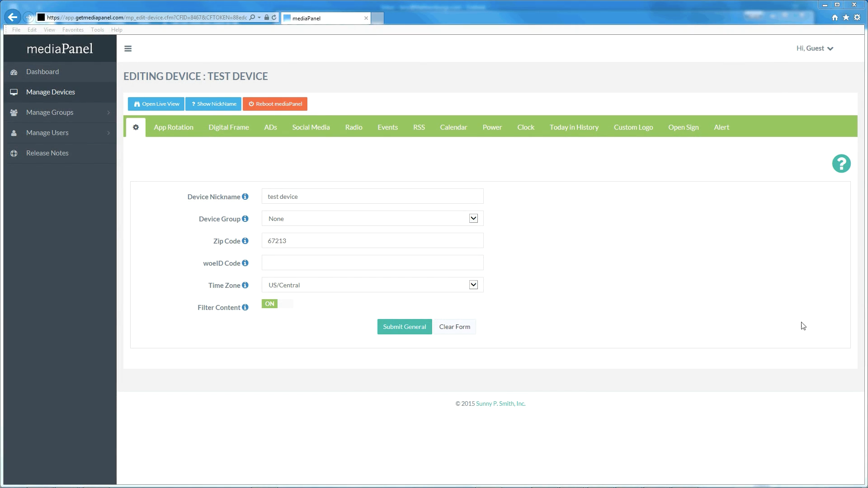The image size is (868, 488).
Task: Open the browser home icon
Action: [835, 18]
